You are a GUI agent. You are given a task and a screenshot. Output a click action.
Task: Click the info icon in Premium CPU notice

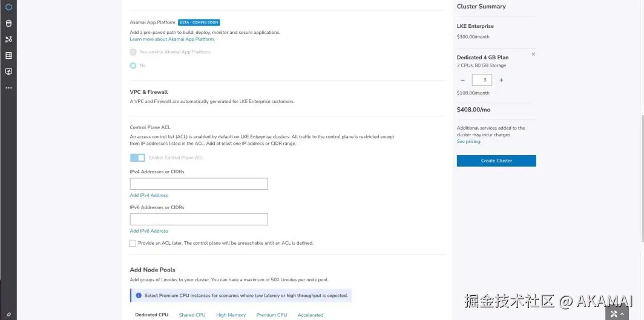139,295
